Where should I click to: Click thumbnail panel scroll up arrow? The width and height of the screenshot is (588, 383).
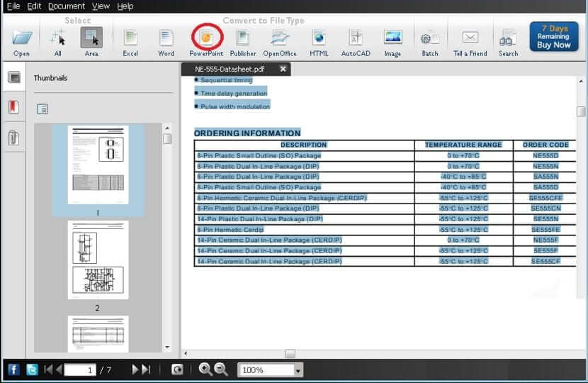click(x=167, y=128)
